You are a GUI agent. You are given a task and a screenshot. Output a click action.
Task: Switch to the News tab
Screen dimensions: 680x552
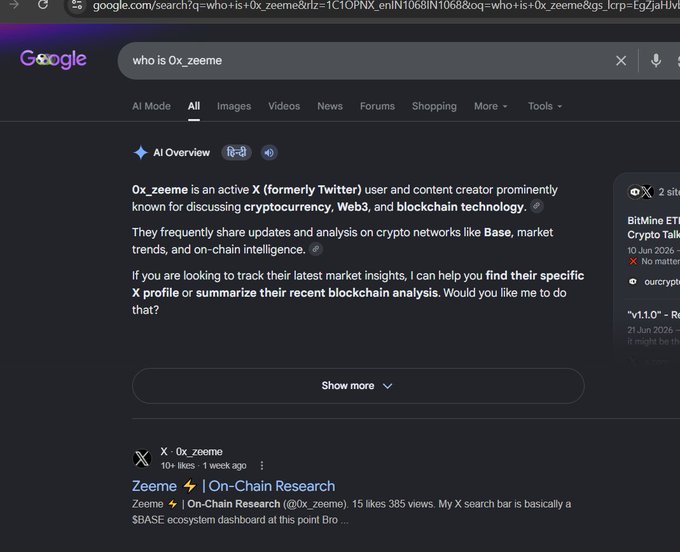click(x=330, y=106)
